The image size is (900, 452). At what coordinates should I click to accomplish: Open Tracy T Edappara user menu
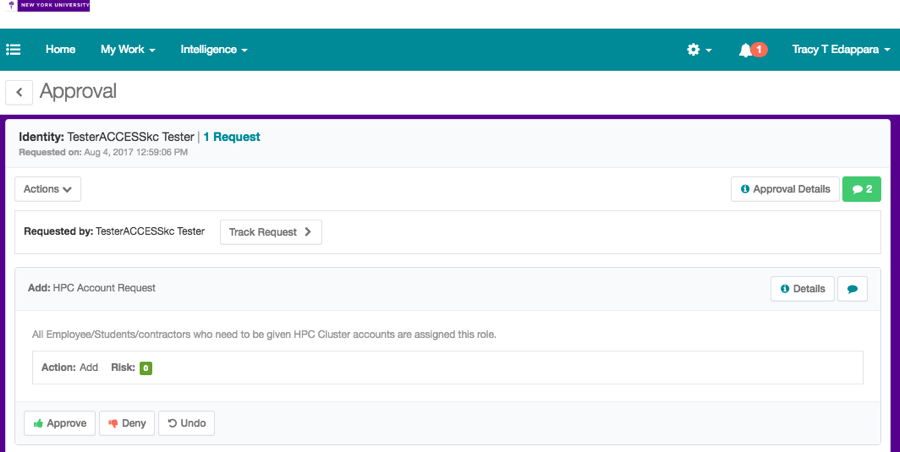click(840, 50)
